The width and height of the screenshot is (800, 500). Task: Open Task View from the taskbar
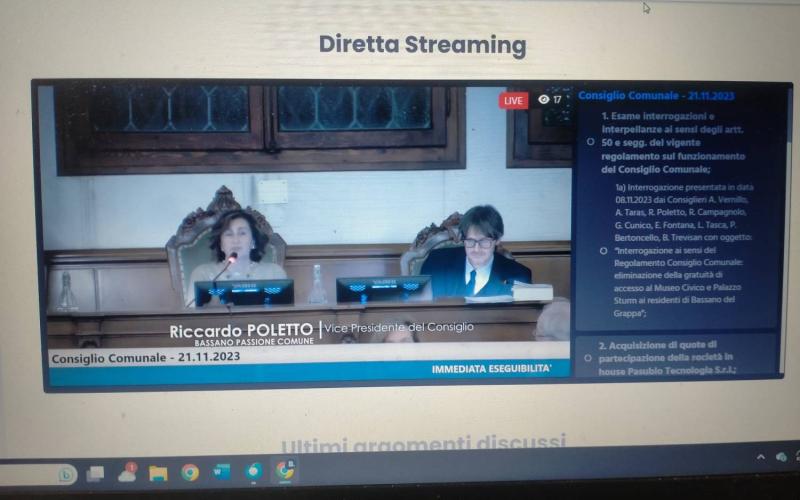click(95, 474)
